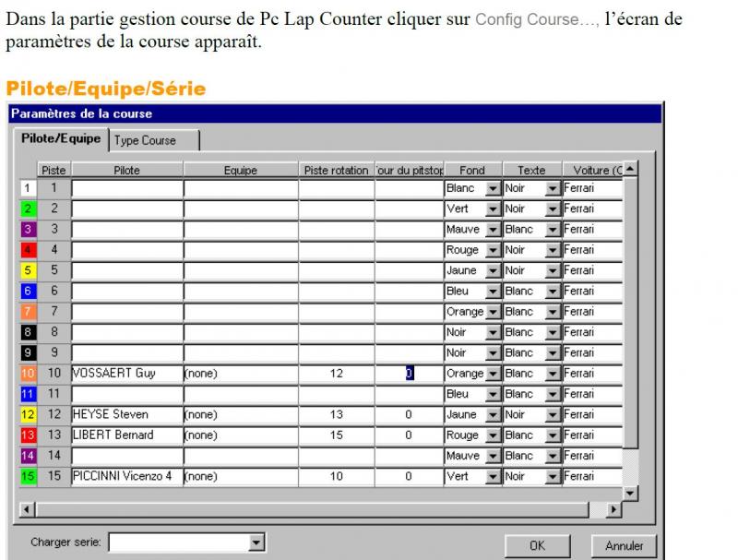Click Piste rotation cell for HEYSE Steven
Viewport: 738px width, 560px height.
pyautogui.click(x=336, y=415)
